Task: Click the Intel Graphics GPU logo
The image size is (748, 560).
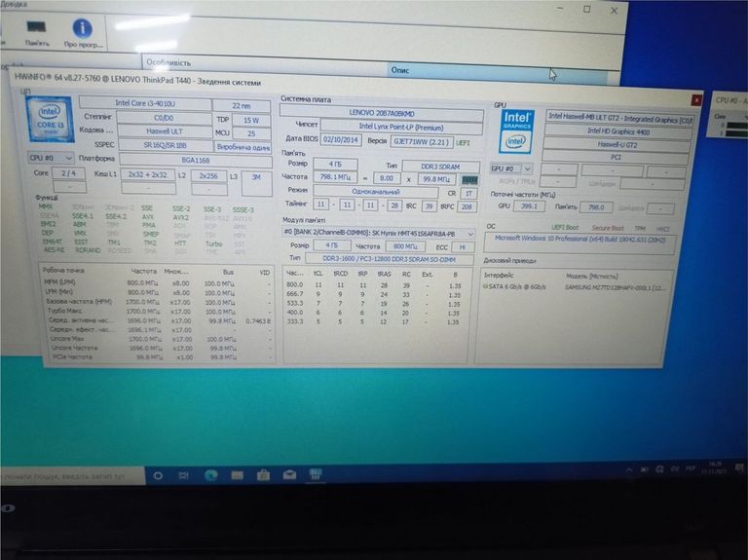Action: point(516,131)
